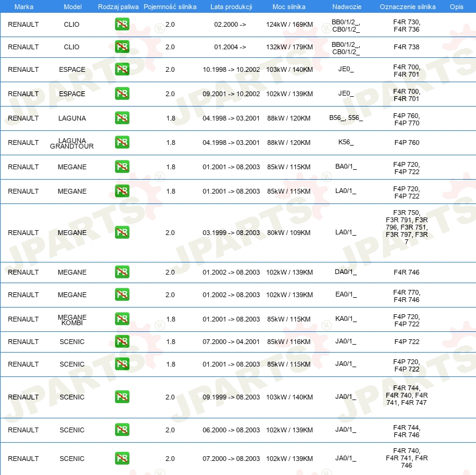
Task: Select the engine codes F4R 740, F4R 741, F4R 746
Action: (407, 458)
